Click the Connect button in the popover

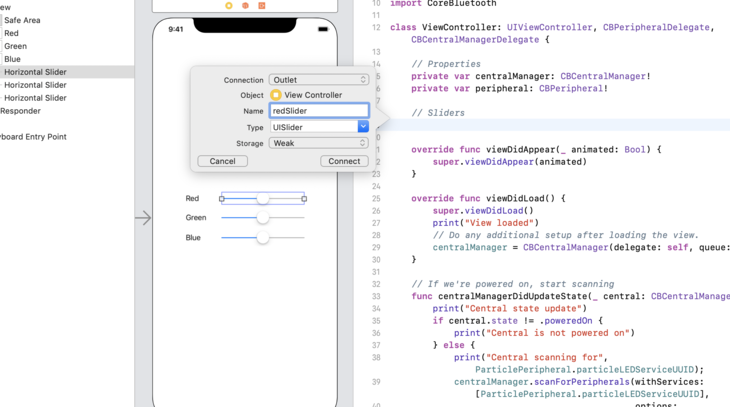pyautogui.click(x=345, y=161)
